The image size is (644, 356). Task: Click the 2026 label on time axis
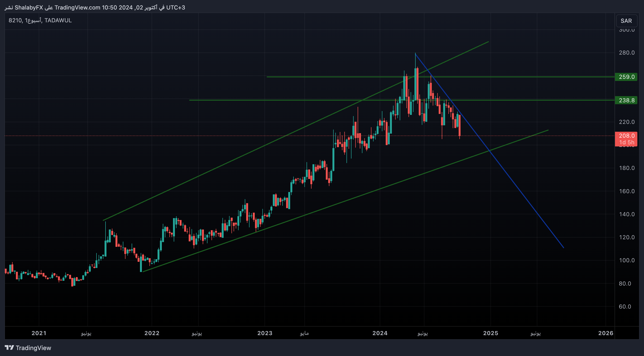pyautogui.click(x=606, y=333)
